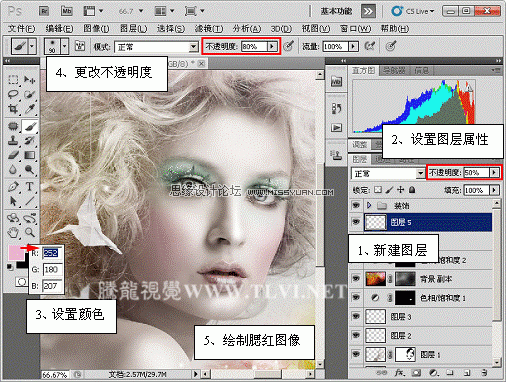Hide the 装饰 group
Image resolution: width=506 pixels, height=382 pixels.
[x=356, y=205]
